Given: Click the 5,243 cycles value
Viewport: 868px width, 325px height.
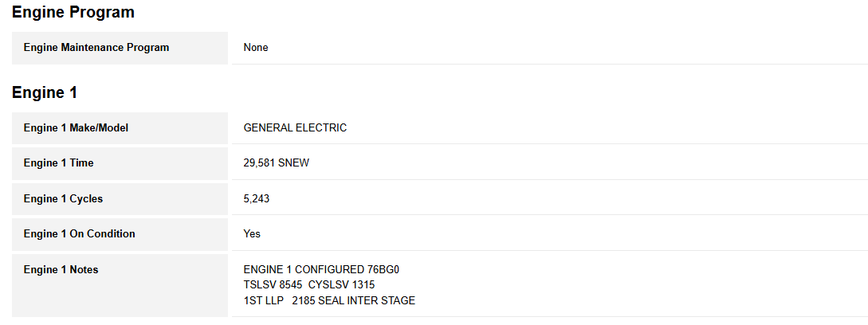Looking at the screenshot, I should pos(257,199).
